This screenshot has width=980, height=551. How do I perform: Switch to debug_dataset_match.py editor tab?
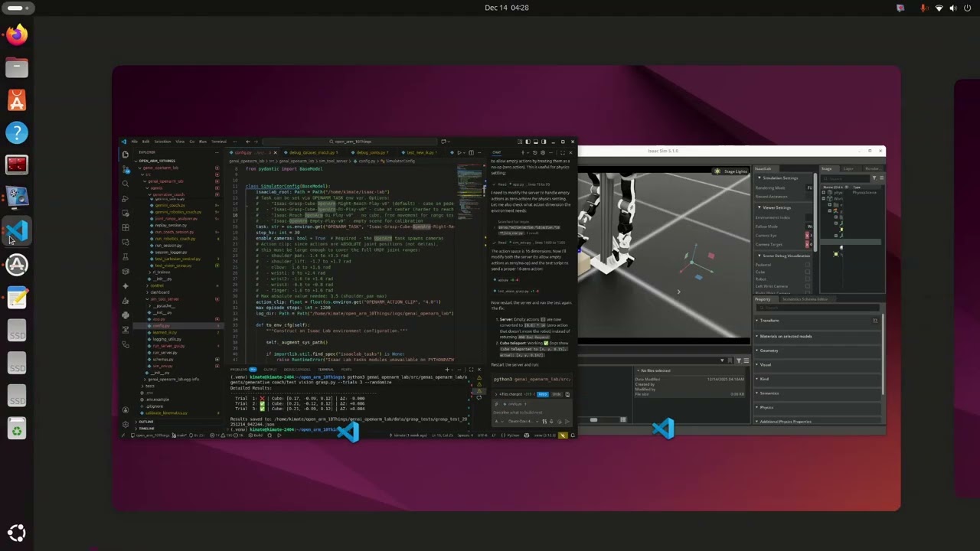[311, 152]
